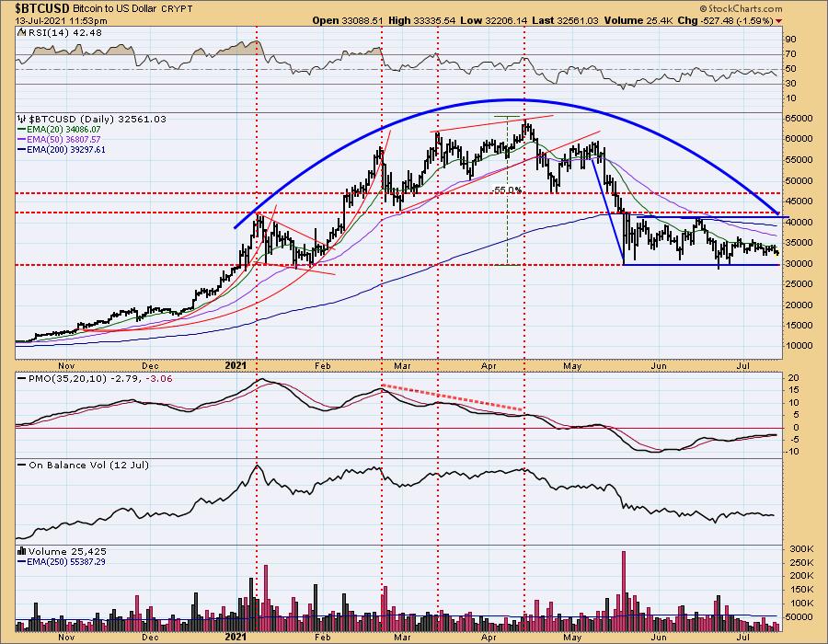Click the Chg -527.48 (-1.59%) value
The width and height of the screenshot is (828, 644).
(725, 20)
